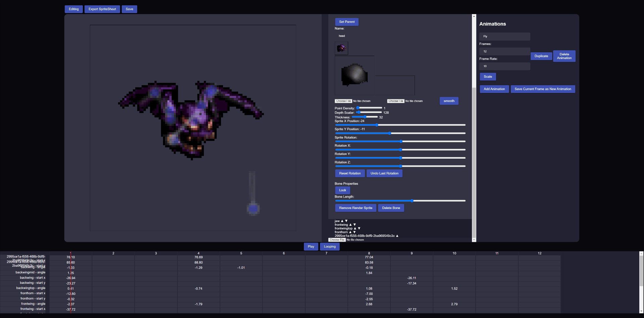The height and width of the screenshot is (318, 644).
Task: Click the head sprite thumbnail
Action: click(x=341, y=48)
